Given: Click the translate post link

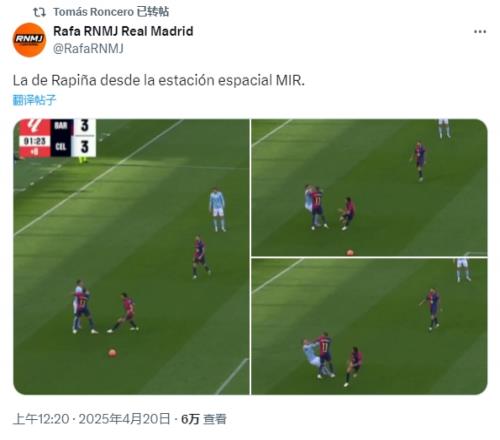Looking at the screenshot, I should pyautogui.click(x=34, y=100).
